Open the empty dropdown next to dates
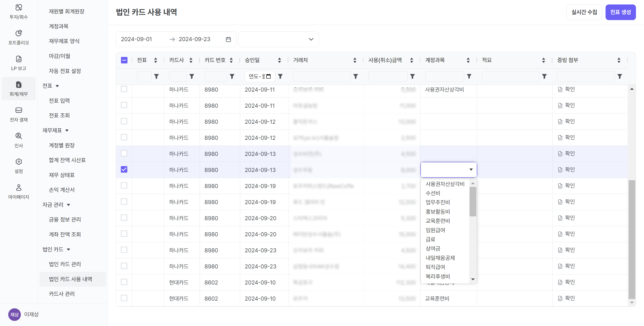This screenshot has width=644, height=326. (x=279, y=39)
